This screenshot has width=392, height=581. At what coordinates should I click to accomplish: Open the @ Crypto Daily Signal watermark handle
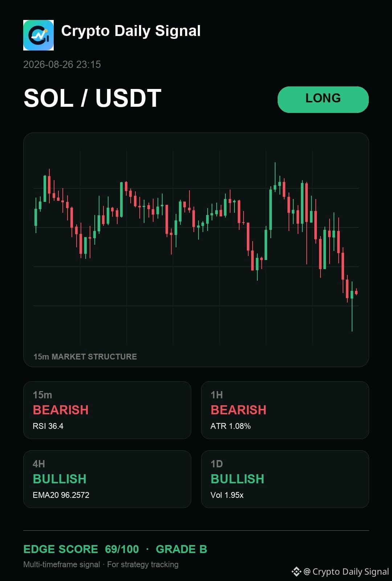346,572
